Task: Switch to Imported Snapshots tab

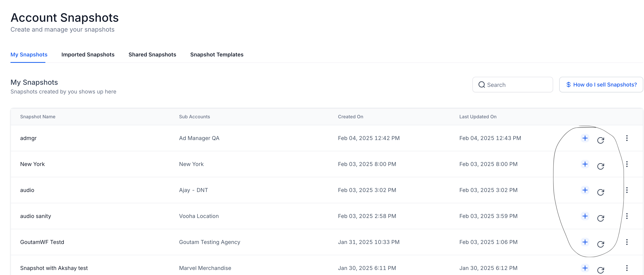Action: 88,54
